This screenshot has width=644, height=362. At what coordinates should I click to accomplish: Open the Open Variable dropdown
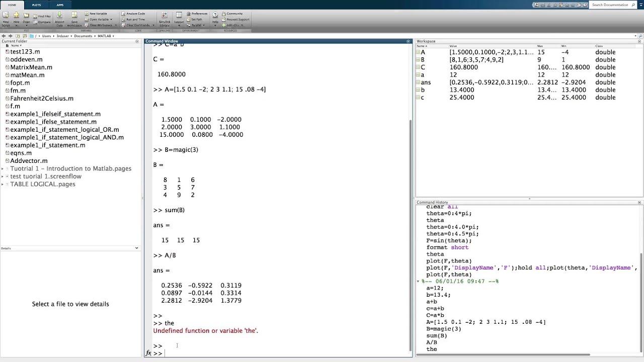click(99, 19)
